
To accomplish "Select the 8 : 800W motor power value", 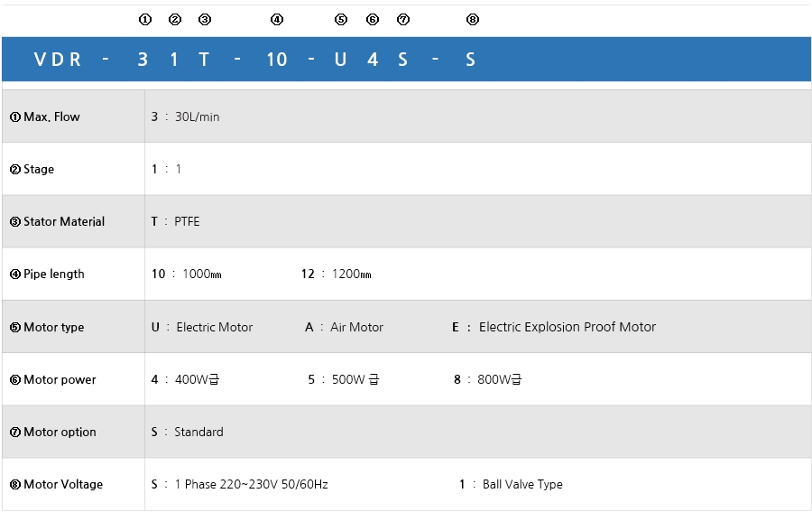I will 487,379.
